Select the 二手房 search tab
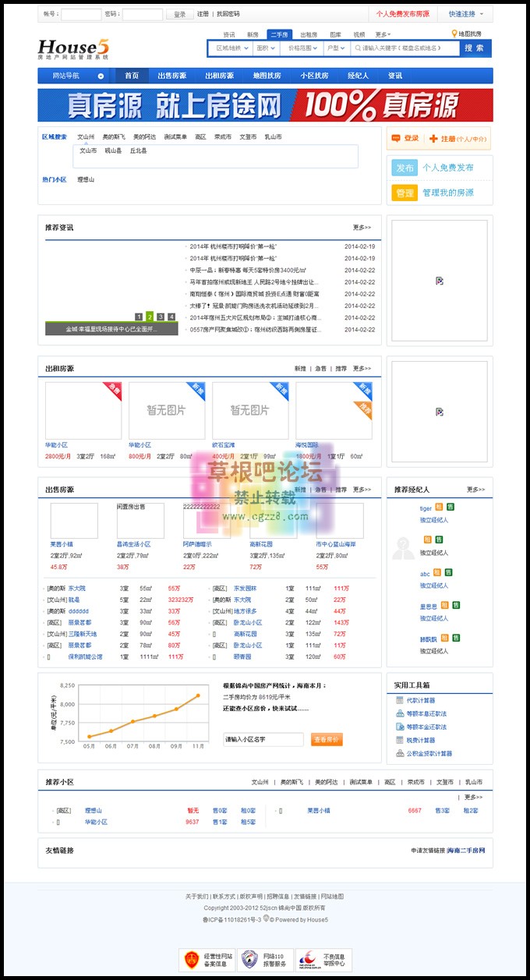The image size is (530, 980). point(278,34)
